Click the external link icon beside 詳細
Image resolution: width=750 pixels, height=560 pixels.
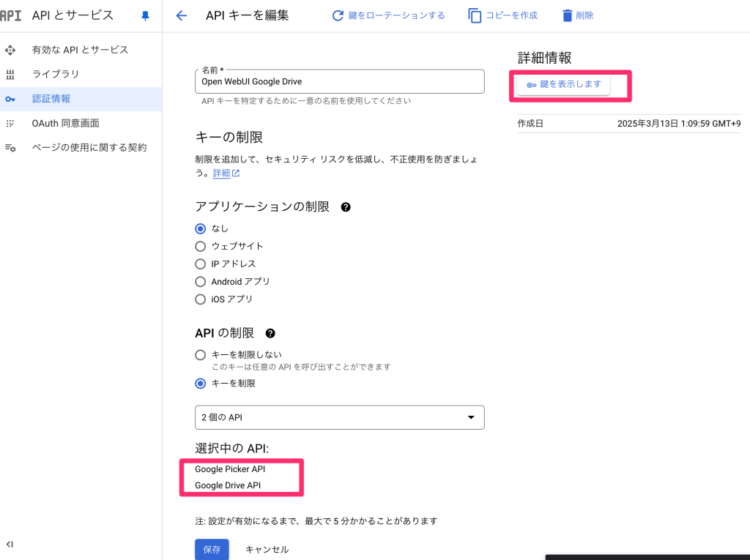[236, 173]
